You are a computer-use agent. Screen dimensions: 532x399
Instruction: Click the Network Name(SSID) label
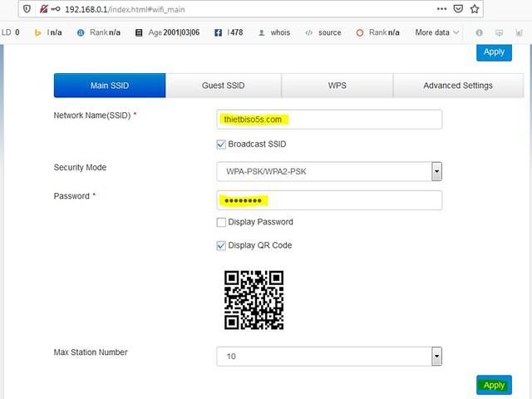pos(92,116)
